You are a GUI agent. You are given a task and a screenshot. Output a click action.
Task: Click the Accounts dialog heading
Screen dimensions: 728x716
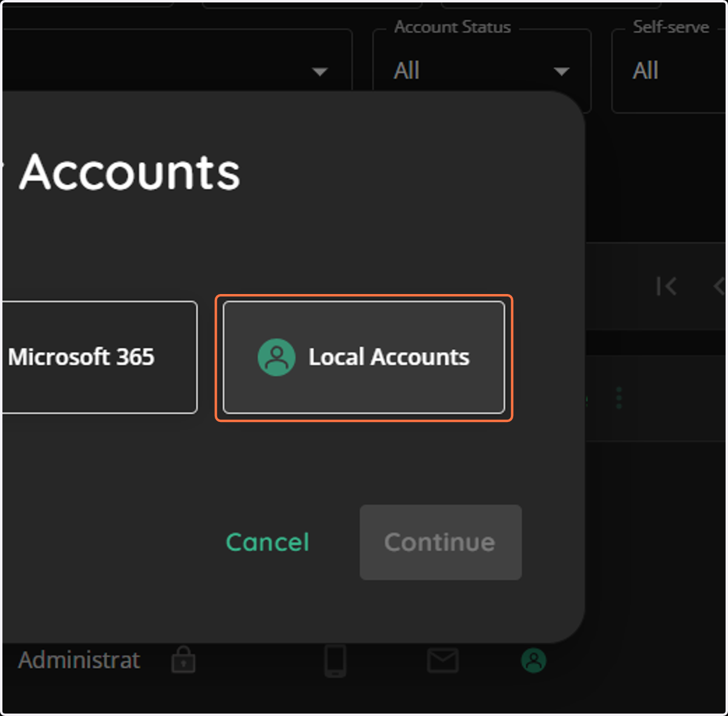click(x=130, y=172)
